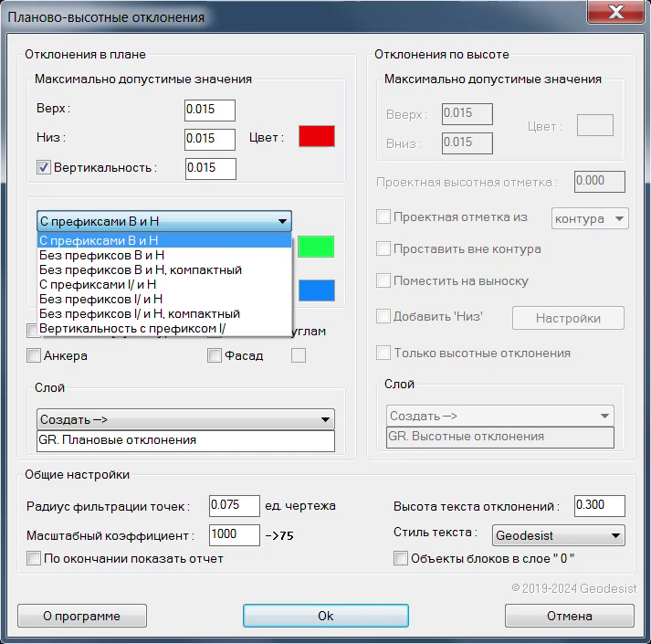Select "Без префиксов В и Н" list option
This screenshot has height=644, width=651.
tap(102, 256)
